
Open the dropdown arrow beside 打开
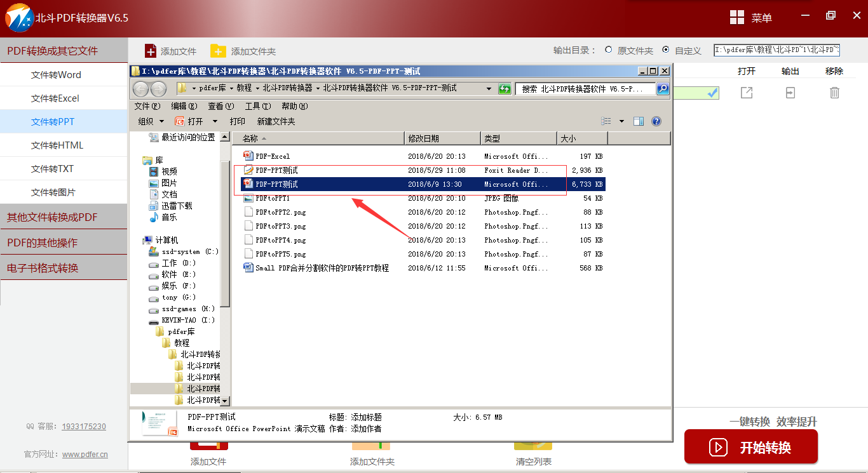(215, 121)
